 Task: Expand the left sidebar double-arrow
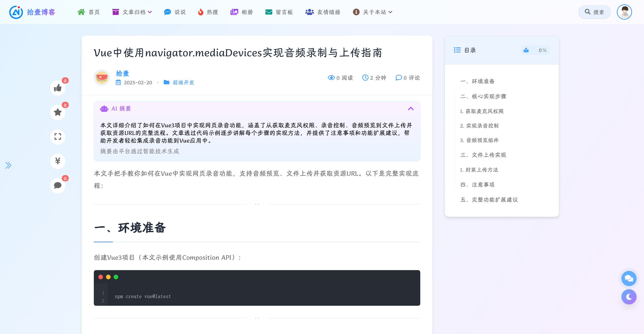click(8, 165)
